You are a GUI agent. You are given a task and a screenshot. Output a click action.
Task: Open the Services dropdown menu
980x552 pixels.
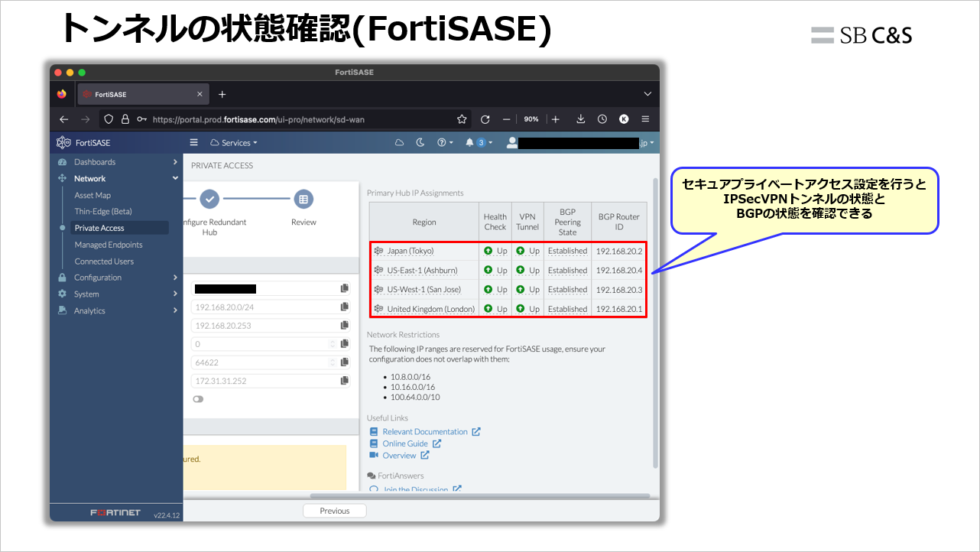point(234,142)
